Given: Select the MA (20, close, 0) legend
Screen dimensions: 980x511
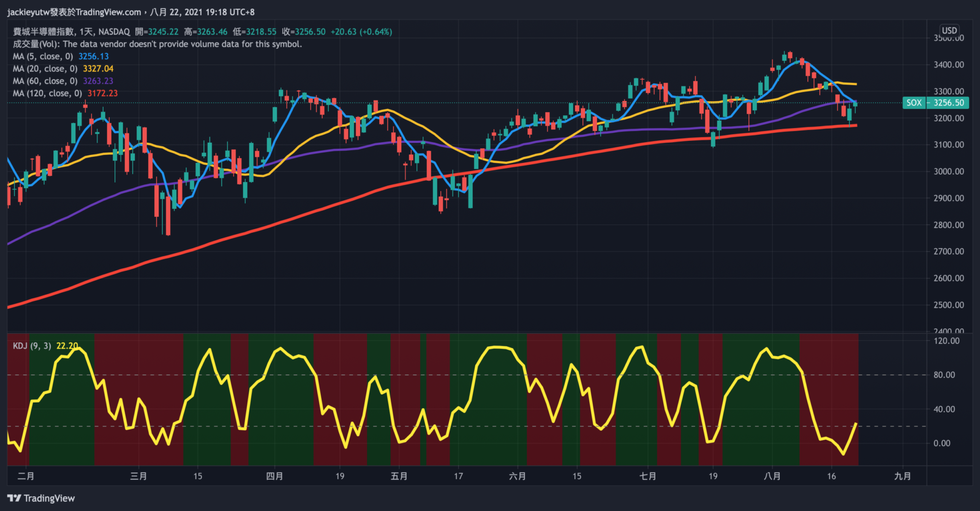Looking at the screenshot, I should click(45, 69).
